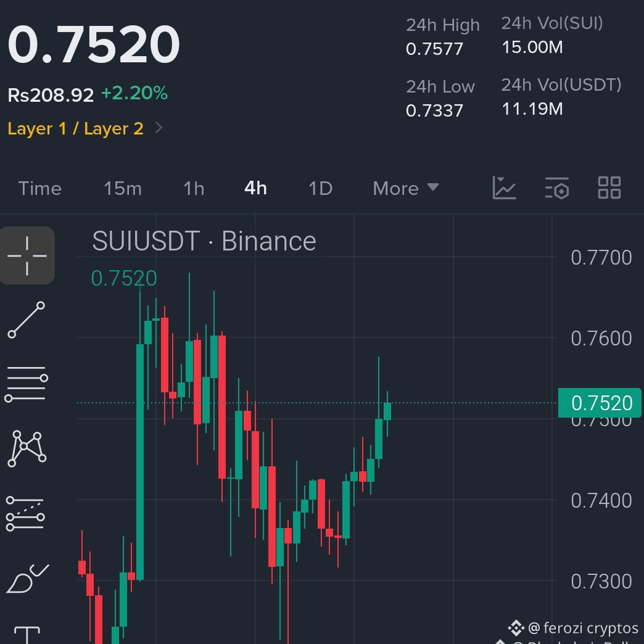644x644 pixels.
Task: Open the chart display settings icon
Action: click(556, 188)
